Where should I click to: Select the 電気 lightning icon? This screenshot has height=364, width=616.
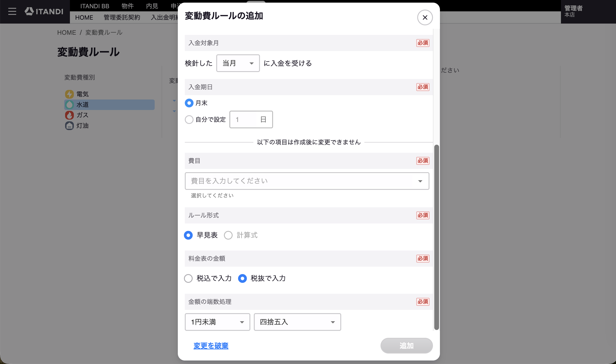(x=69, y=94)
